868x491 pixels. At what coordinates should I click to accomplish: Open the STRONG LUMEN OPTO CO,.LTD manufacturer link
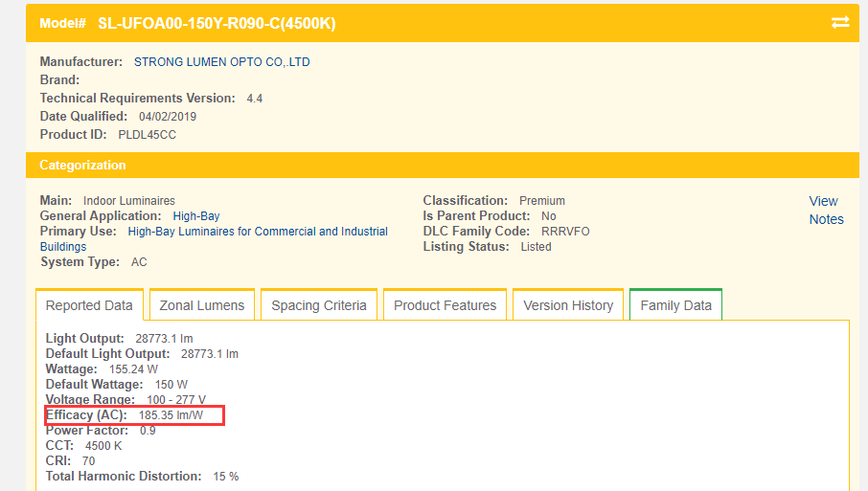[x=221, y=62]
